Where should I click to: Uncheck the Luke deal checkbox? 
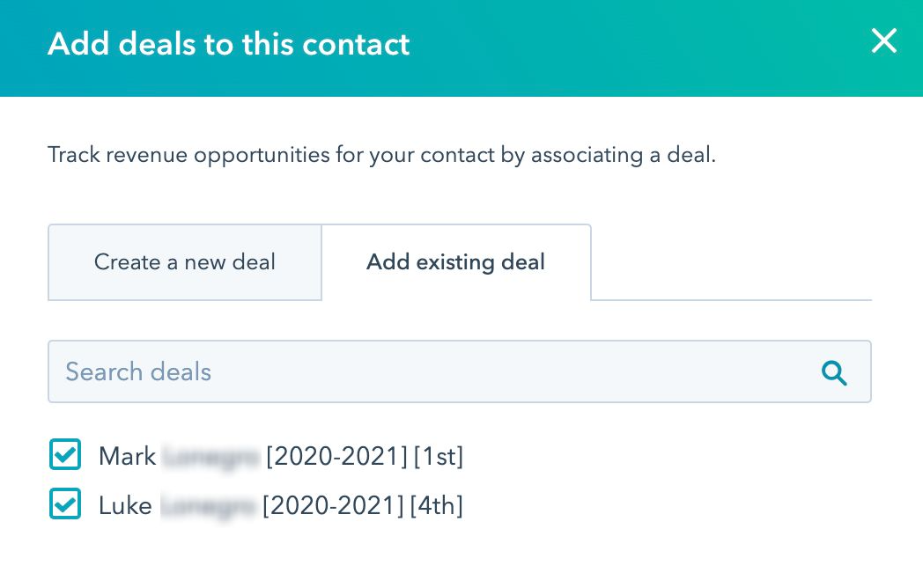65,505
